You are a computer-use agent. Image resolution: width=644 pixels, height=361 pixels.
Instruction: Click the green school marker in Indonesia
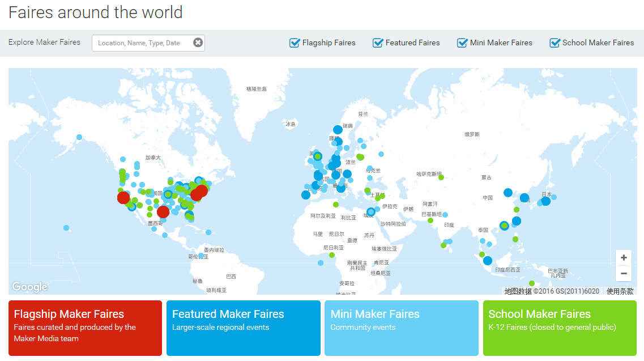532,283
